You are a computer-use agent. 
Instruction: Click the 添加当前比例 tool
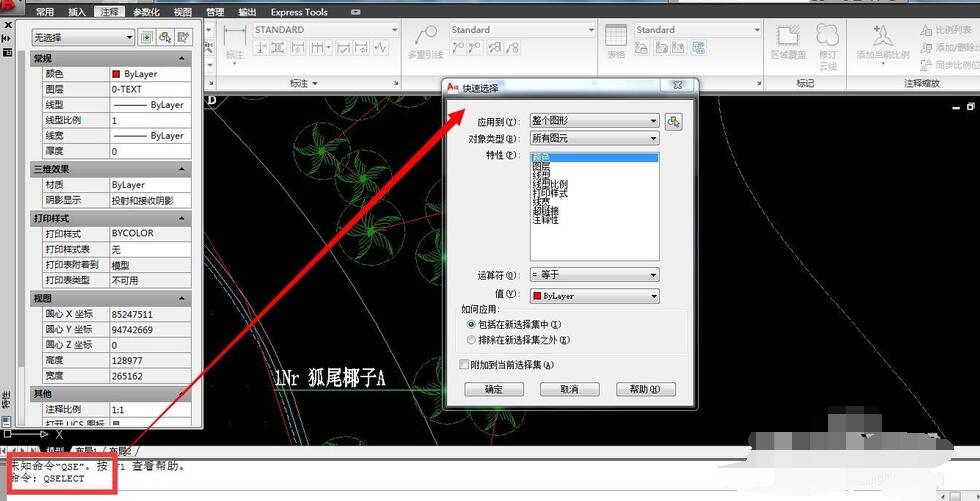pyautogui.click(x=882, y=42)
